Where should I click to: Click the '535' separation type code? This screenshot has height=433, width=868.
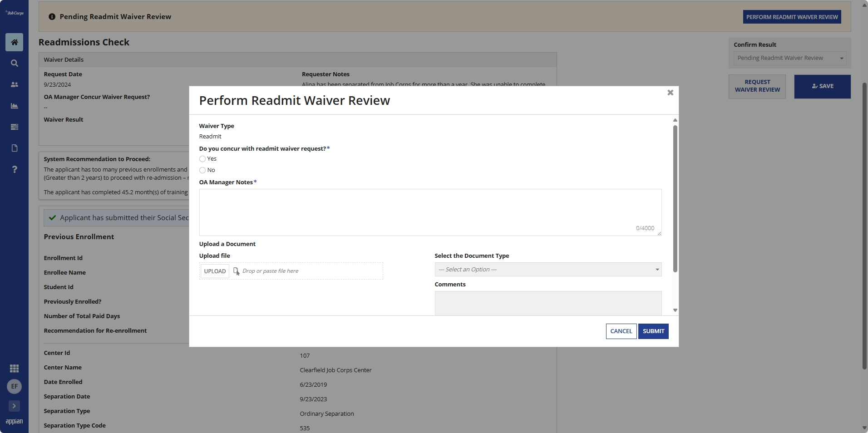click(x=305, y=428)
